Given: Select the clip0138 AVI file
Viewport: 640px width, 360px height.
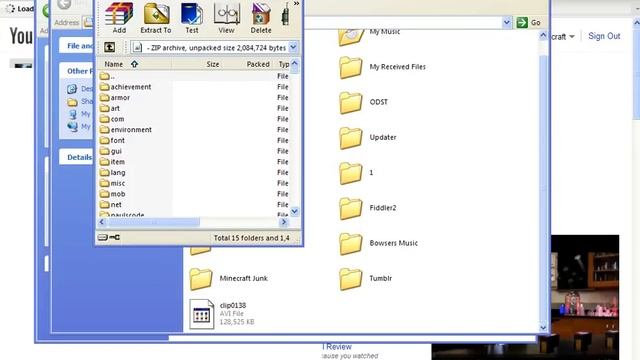Looking at the screenshot, I should pos(222,314).
